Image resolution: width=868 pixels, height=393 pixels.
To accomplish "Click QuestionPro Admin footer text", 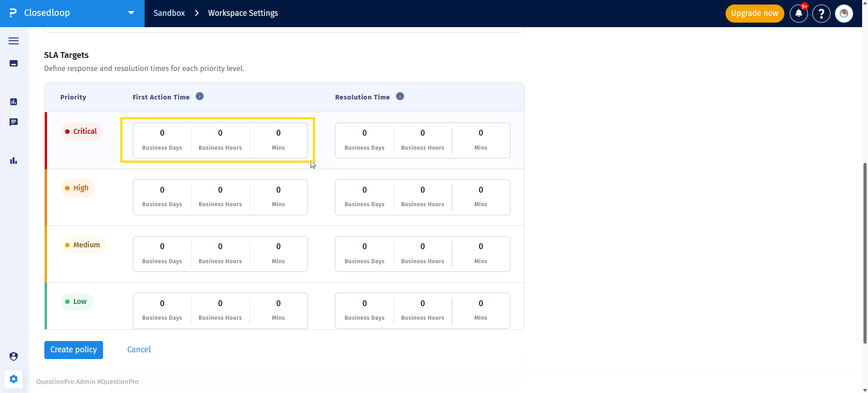I will coord(88,382).
